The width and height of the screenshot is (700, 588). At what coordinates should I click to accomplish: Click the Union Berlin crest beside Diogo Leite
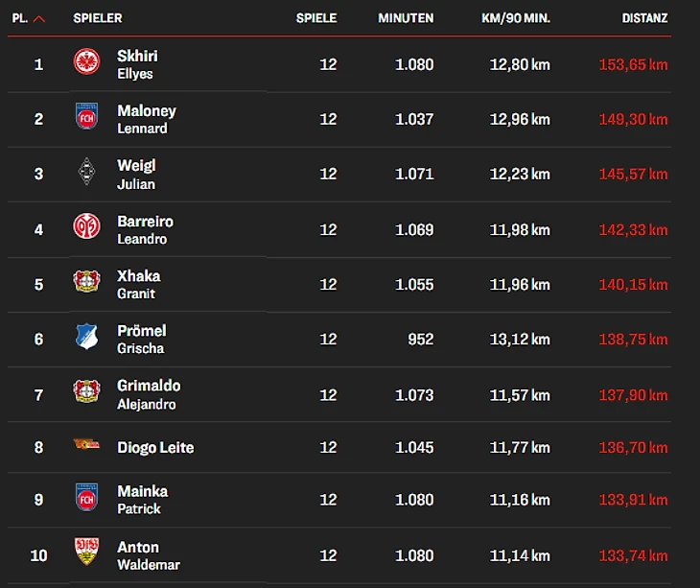86,445
